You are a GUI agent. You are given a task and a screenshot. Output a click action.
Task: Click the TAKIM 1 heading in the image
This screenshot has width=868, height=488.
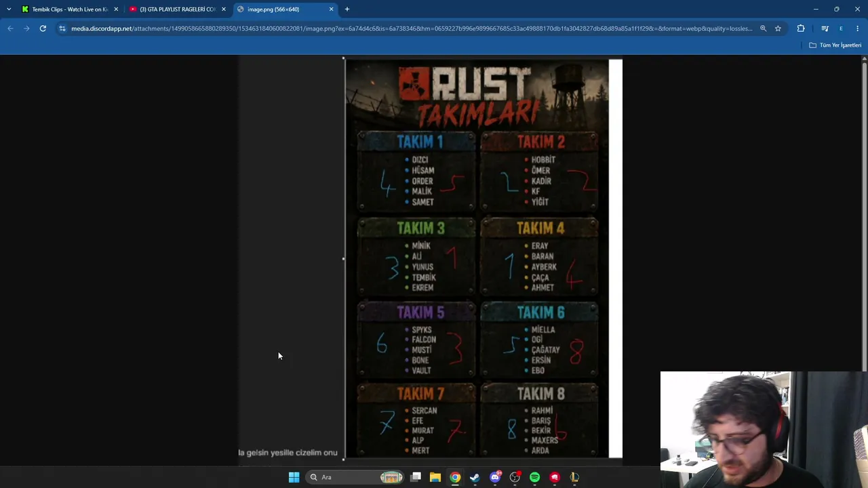click(x=420, y=142)
